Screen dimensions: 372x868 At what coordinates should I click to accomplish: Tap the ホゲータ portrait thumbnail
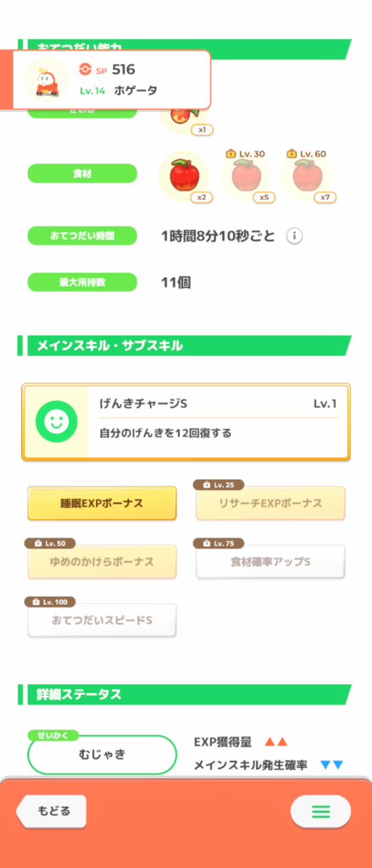(46, 80)
